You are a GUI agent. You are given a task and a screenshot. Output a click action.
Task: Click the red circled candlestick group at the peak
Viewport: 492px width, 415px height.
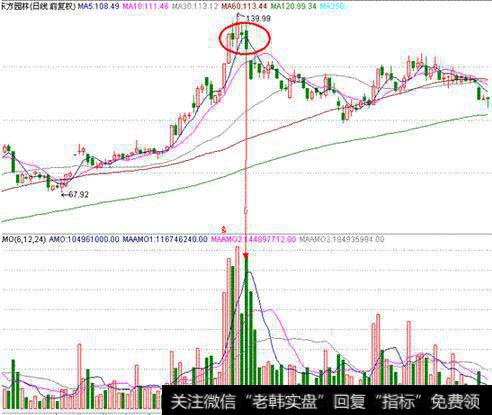tap(244, 38)
